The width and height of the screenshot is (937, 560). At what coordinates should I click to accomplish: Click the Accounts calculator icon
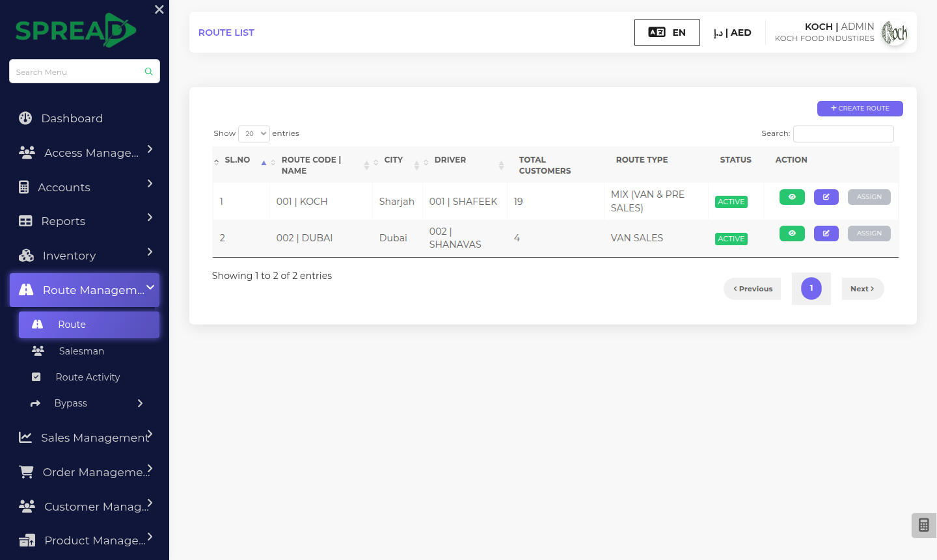click(x=24, y=187)
